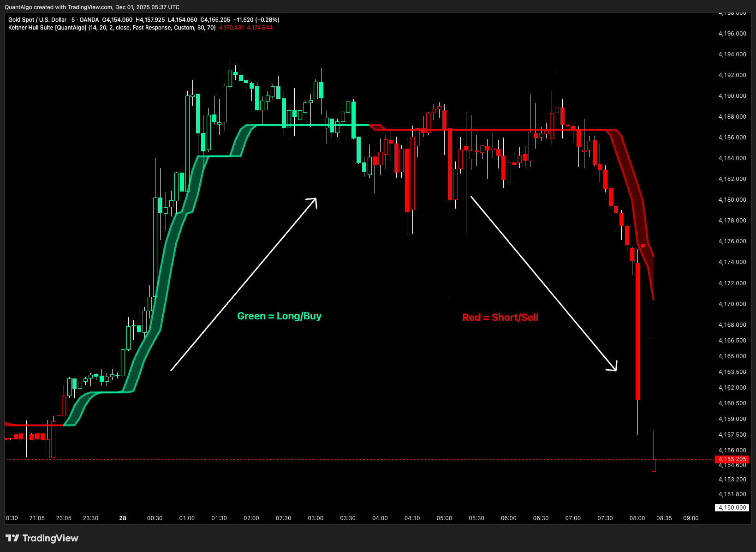Click the Keltner Hull Suite [QuantAlgo] indicator legend
This screenshot has width=756, height=552.
(x=112, y=28)
